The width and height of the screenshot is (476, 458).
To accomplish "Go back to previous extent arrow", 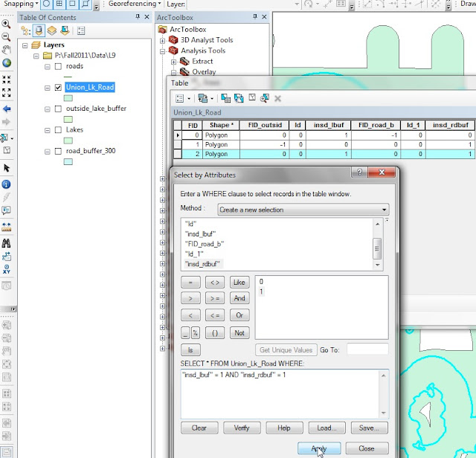I will coord(6,109).
